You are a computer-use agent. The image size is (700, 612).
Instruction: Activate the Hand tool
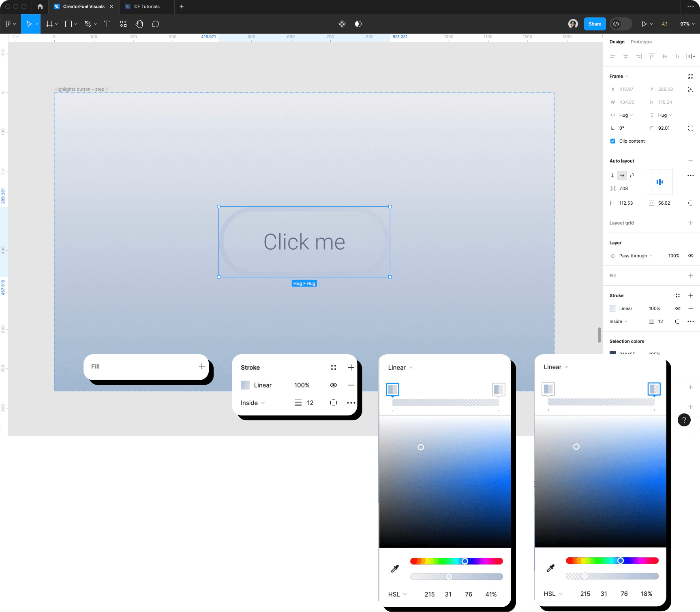[139, 24]
